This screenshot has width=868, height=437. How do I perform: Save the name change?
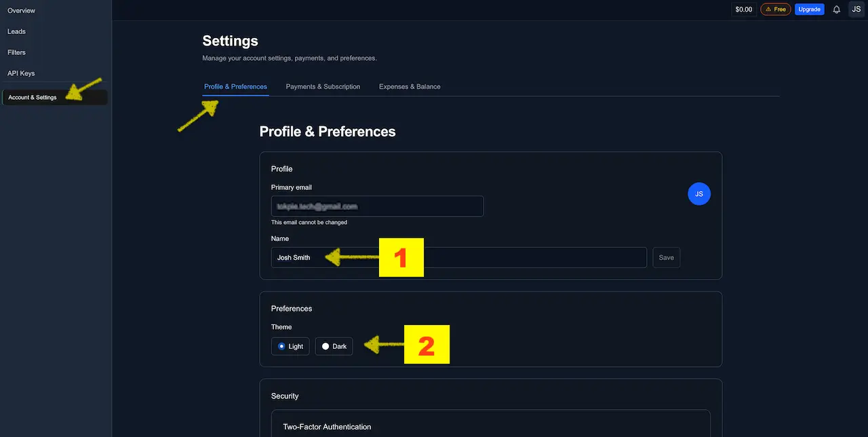[x=666, y=257]
